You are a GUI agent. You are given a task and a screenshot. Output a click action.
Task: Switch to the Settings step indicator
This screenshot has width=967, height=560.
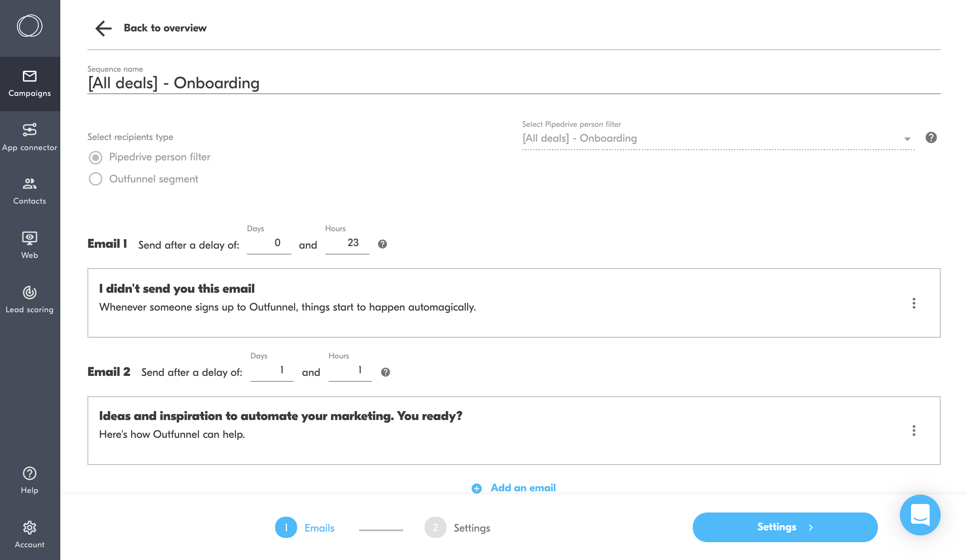click(457, 527)
